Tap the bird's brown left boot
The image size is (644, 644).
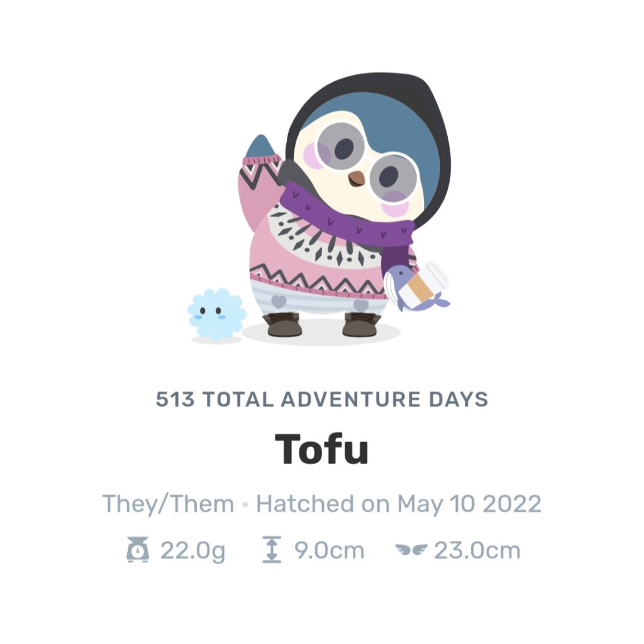(x=282, y=324)
